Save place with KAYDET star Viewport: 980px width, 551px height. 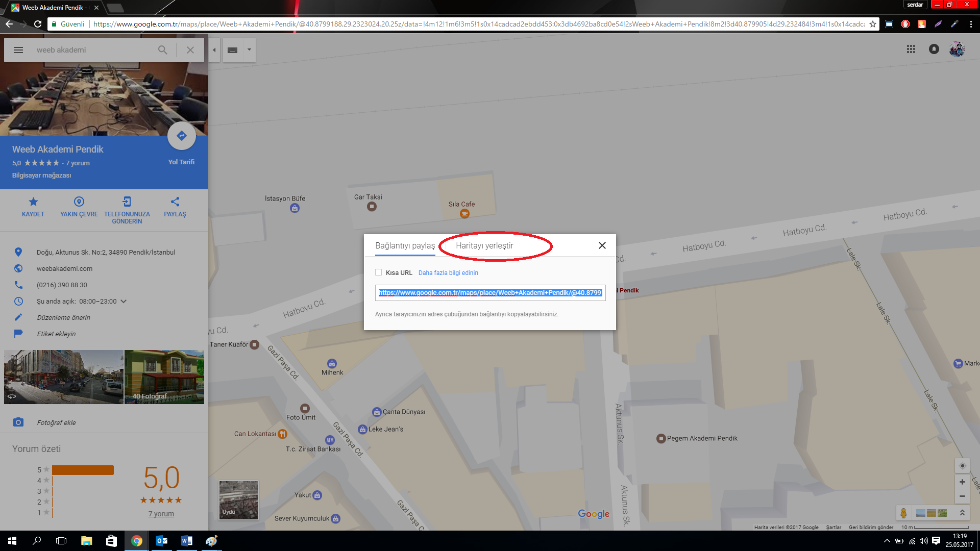[33, 207]
